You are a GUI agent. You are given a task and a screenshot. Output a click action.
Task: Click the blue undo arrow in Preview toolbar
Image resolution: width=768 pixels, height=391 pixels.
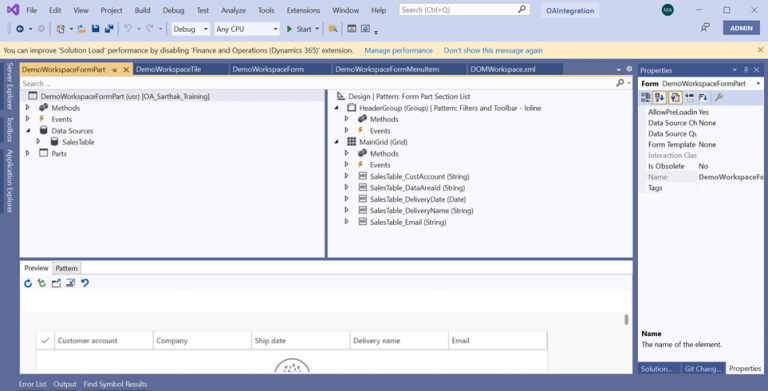click(x=85, y=283)
